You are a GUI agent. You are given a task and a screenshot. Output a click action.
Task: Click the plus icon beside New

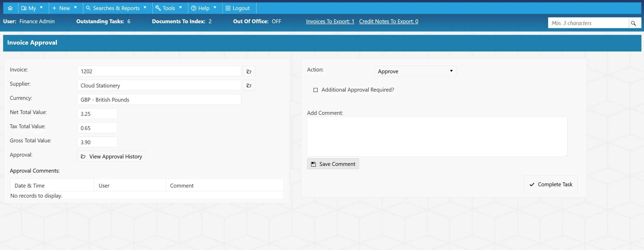click(x=54, y=8)
